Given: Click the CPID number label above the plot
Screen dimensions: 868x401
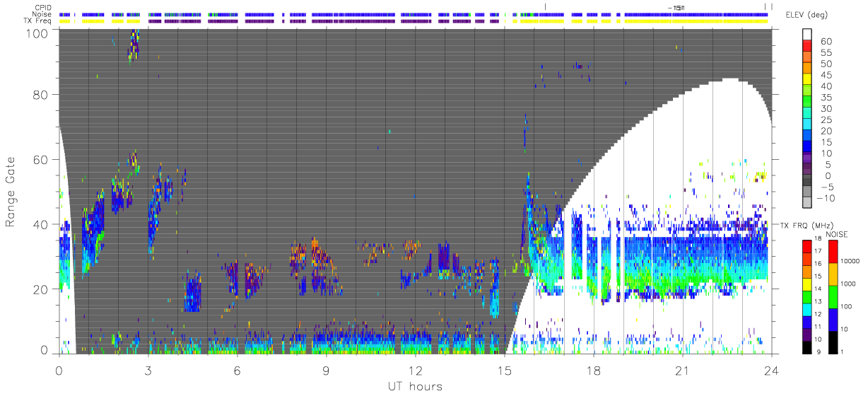Looking at the screenshot, I should [x=677, y=7].
